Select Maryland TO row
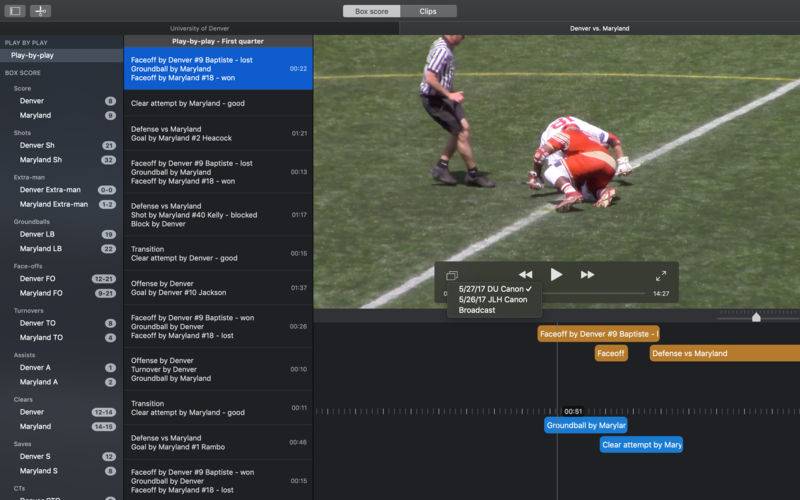 point(61,337)
